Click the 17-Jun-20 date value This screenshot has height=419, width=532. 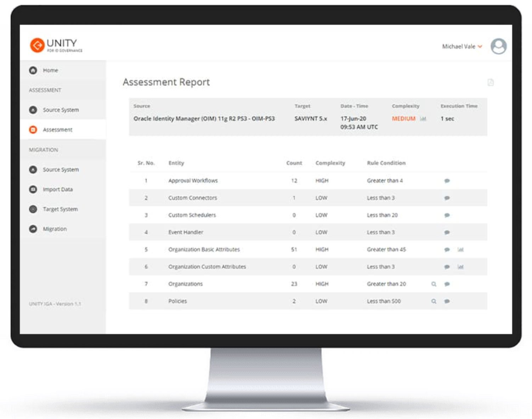pos(353,119)
